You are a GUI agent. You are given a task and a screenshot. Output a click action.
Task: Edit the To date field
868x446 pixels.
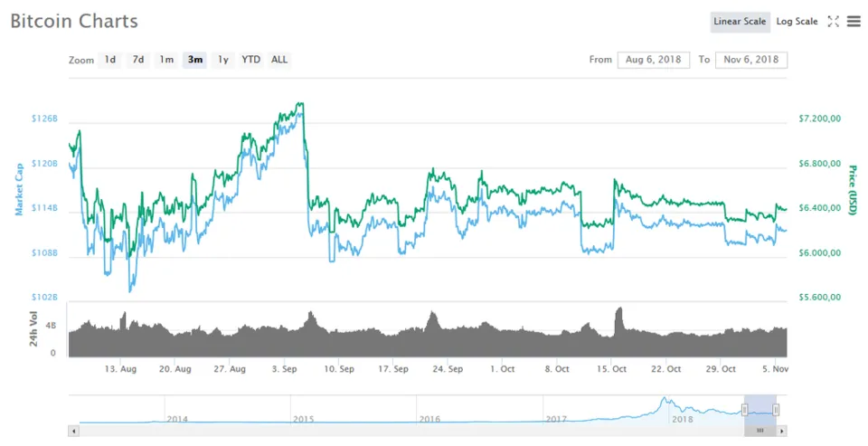click(751, 60)
